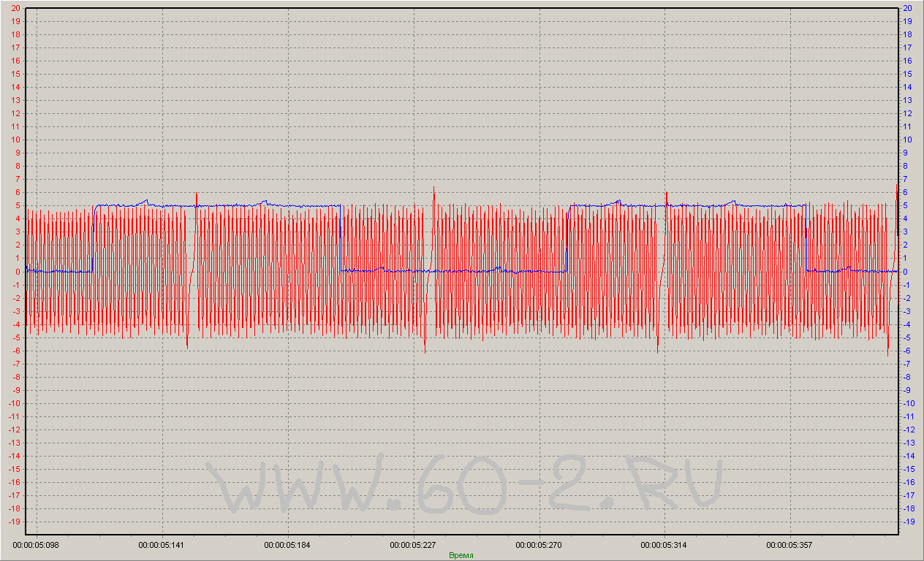Image resolution: width=924 pixels, height=561 pixels.
Task: Click red "10" on left axis scale
Action: 15,140
